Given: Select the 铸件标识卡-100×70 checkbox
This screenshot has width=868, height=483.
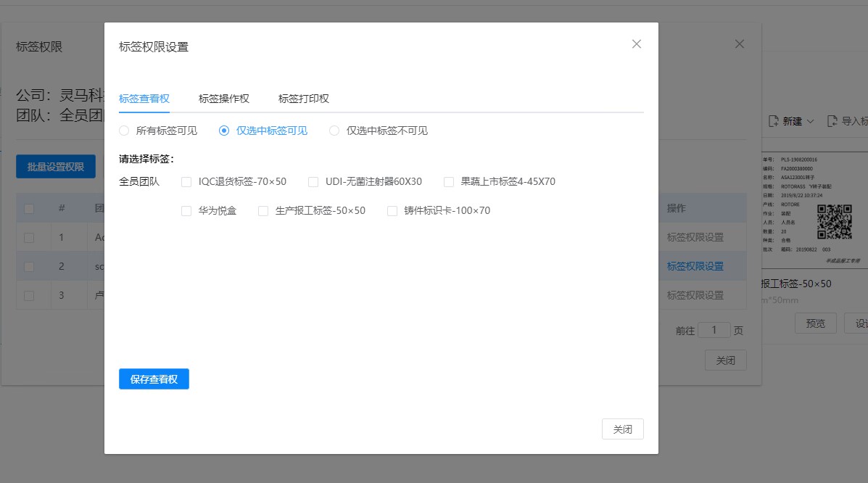Looking at the screenshot, I should pyautogui.click(x=392, y=211).
